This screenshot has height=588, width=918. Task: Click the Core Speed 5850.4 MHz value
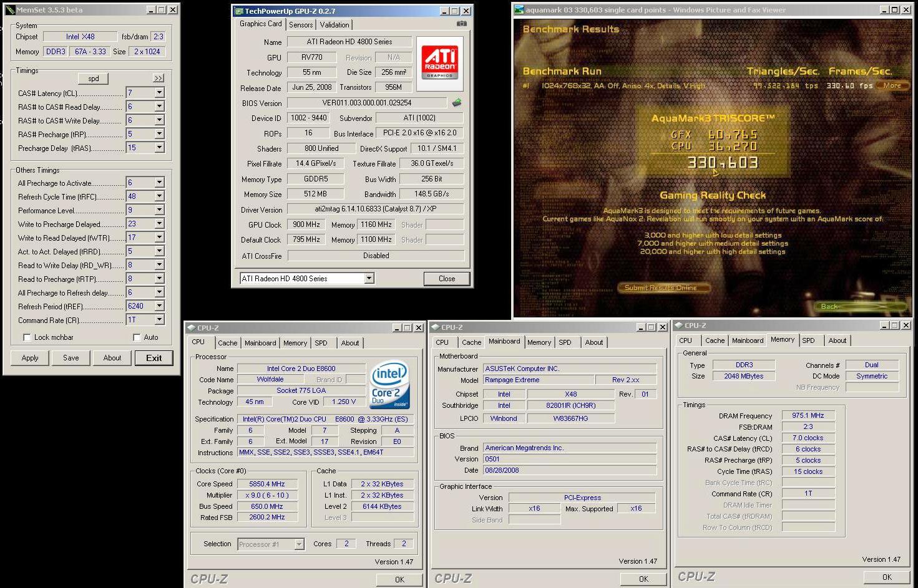tap(267, 484)
